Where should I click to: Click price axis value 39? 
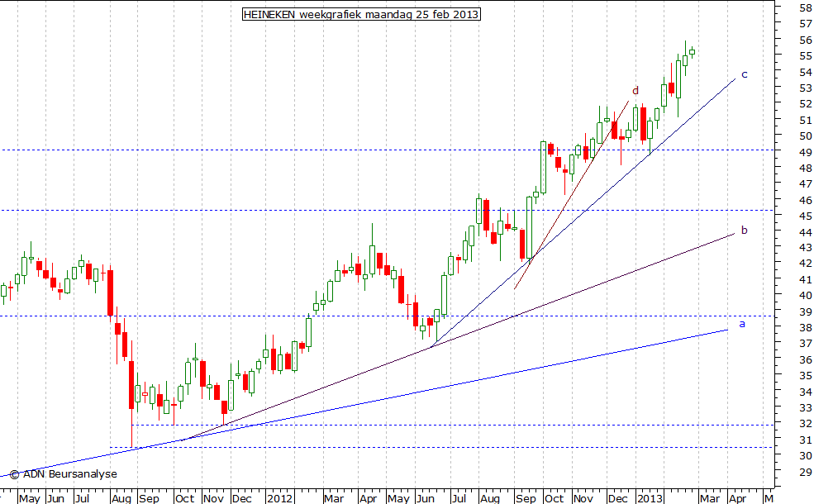pyautogui.click(x=806, y=312)
